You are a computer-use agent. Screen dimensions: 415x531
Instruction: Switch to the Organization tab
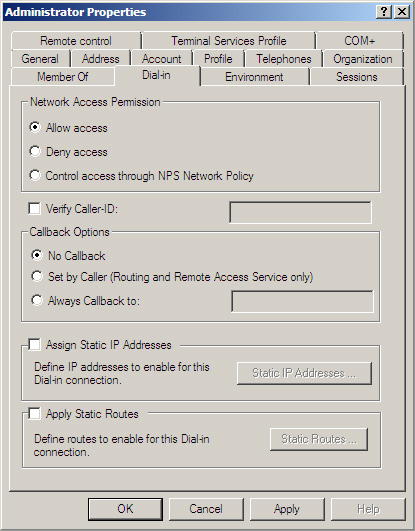(363, 59)
